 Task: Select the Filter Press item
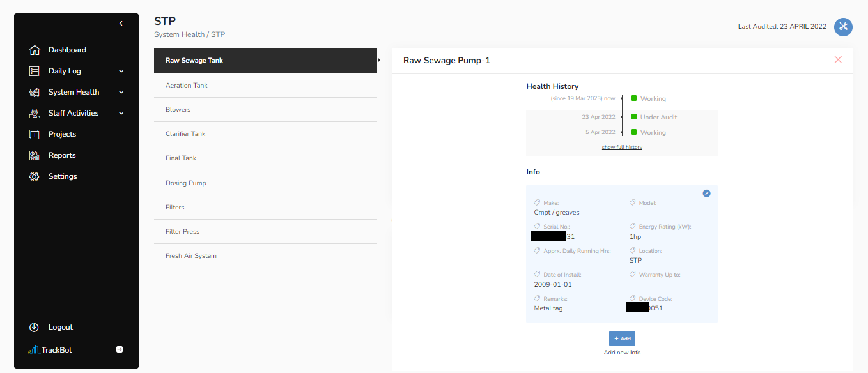tap(183, 232)
